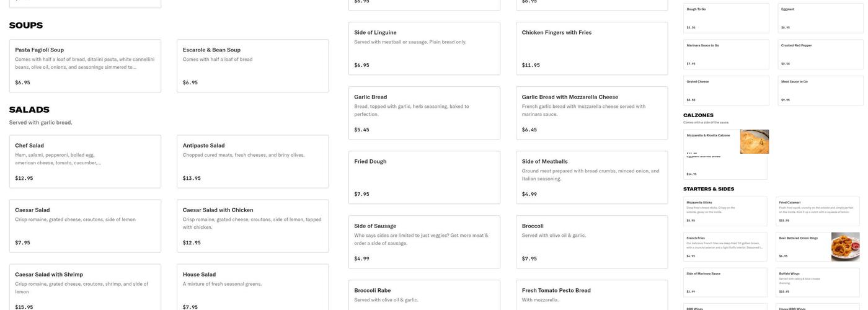Click Broccoli served with olive oil
This screenshot has height=310, width=868.
591,242
